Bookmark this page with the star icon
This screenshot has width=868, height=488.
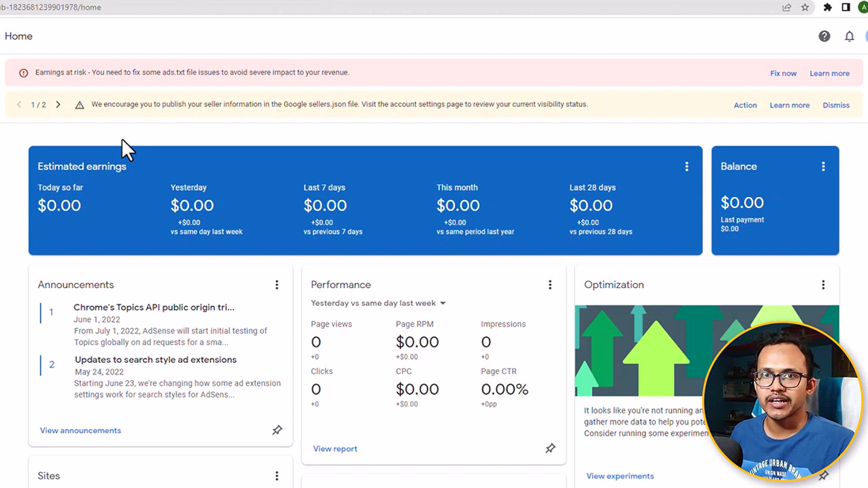tap(805, 7)
